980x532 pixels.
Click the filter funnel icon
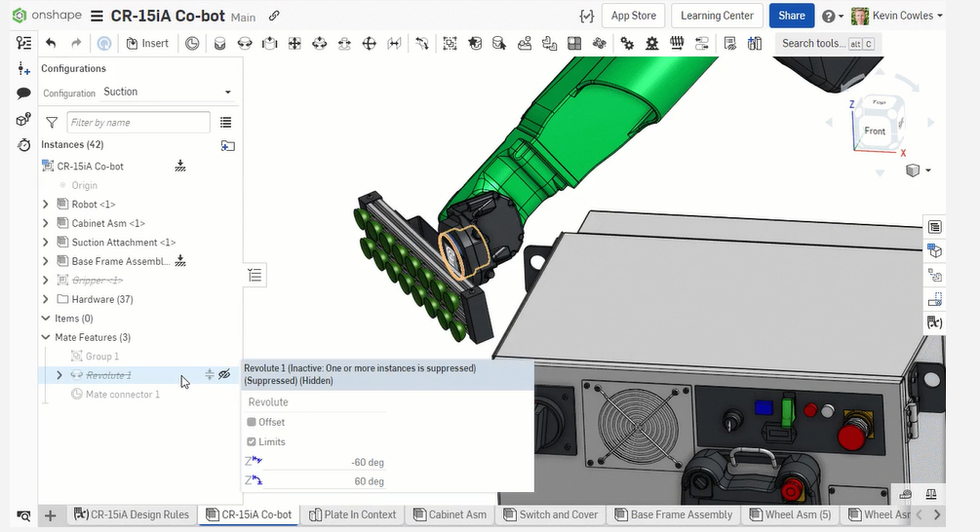(52, 123)
